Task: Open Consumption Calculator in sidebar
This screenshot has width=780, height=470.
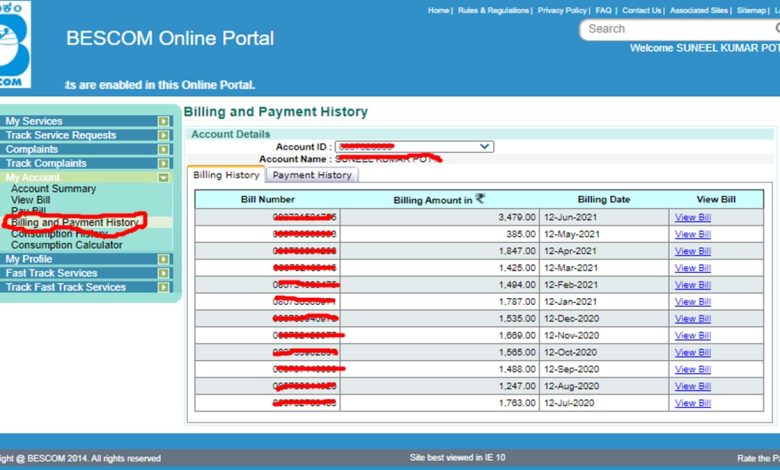Action: pos(66,245)
